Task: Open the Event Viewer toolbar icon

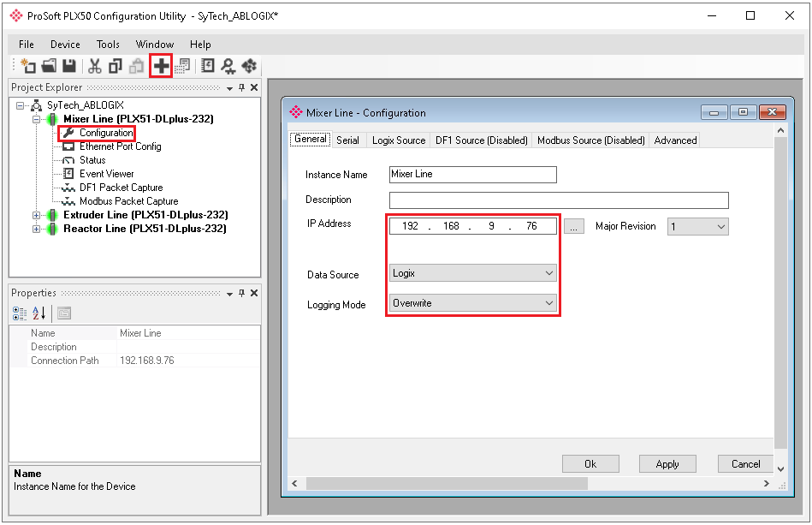Action: pyautogui.click(x=208, y=66)
